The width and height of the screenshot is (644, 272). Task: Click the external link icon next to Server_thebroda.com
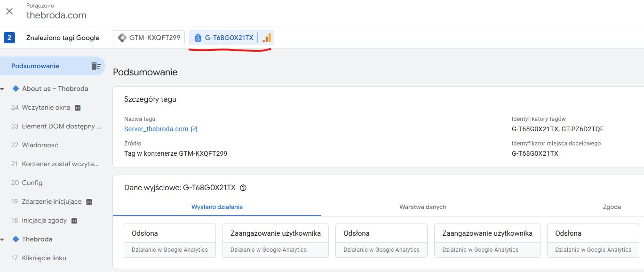pos(194,129)
